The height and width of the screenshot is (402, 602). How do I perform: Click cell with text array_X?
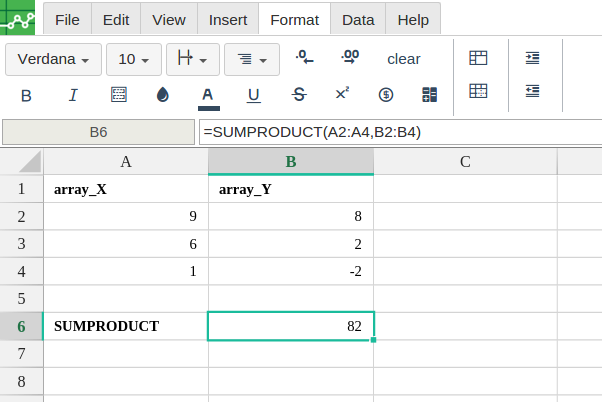click(x=126, y=189)
